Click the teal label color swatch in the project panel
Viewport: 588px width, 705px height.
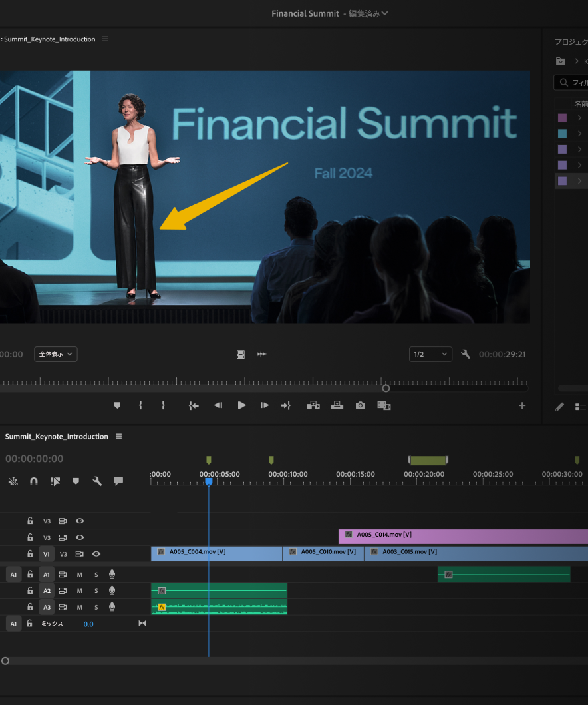[x=563, y=134]
